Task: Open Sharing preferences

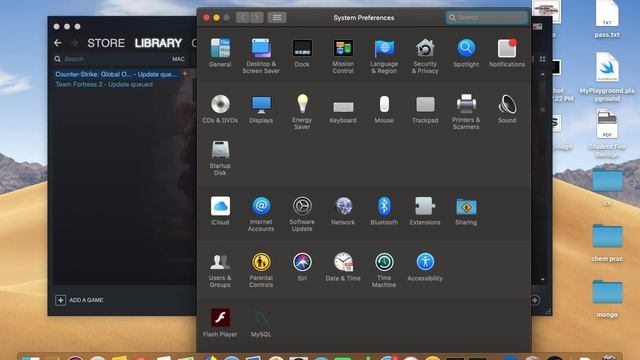Action: 466,211
